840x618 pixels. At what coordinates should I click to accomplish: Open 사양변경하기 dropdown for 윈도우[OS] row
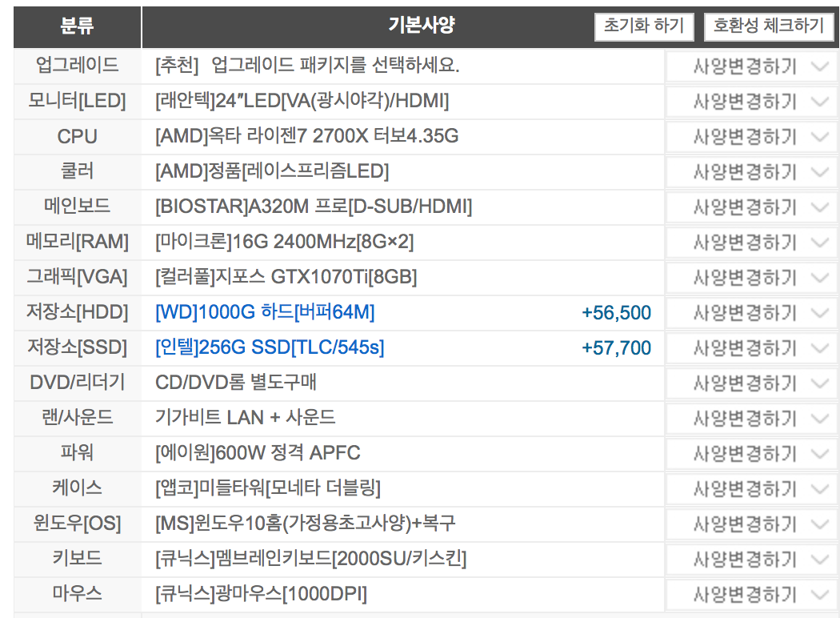pos(750,524)
